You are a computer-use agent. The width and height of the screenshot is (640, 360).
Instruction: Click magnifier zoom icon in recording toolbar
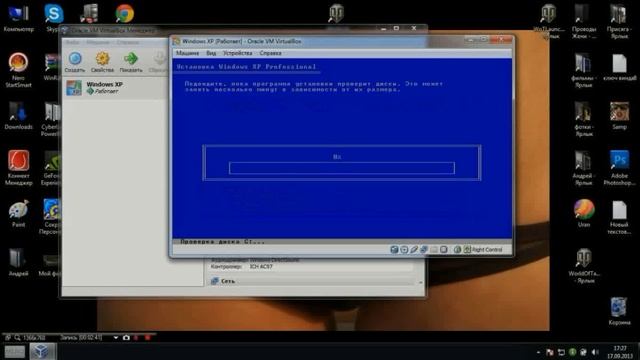click(x=18, y=338)
